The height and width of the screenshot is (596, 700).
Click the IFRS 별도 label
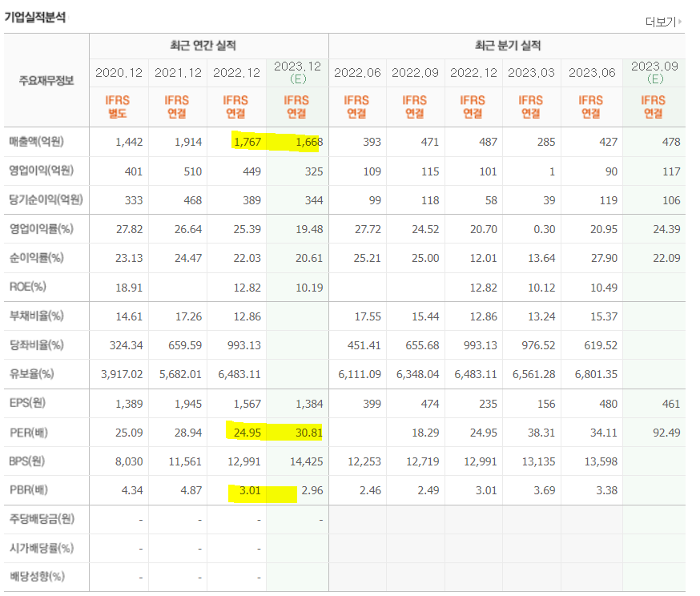[x=118, y=107]
